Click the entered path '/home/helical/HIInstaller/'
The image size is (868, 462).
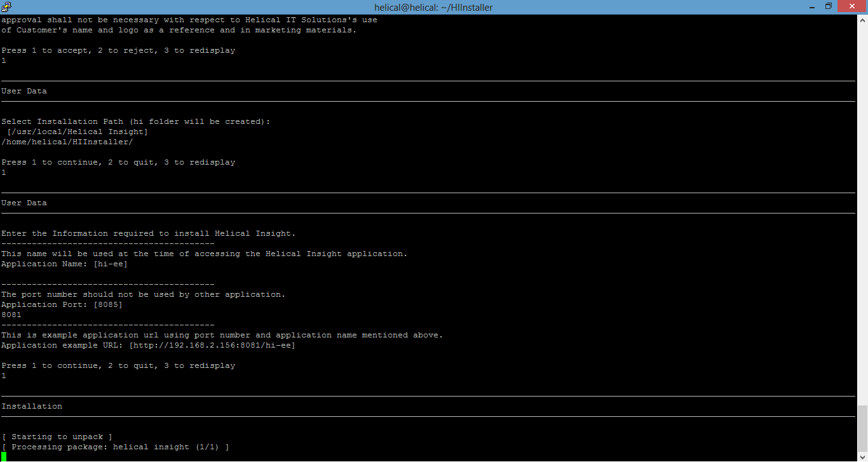[x=67, y=142]
